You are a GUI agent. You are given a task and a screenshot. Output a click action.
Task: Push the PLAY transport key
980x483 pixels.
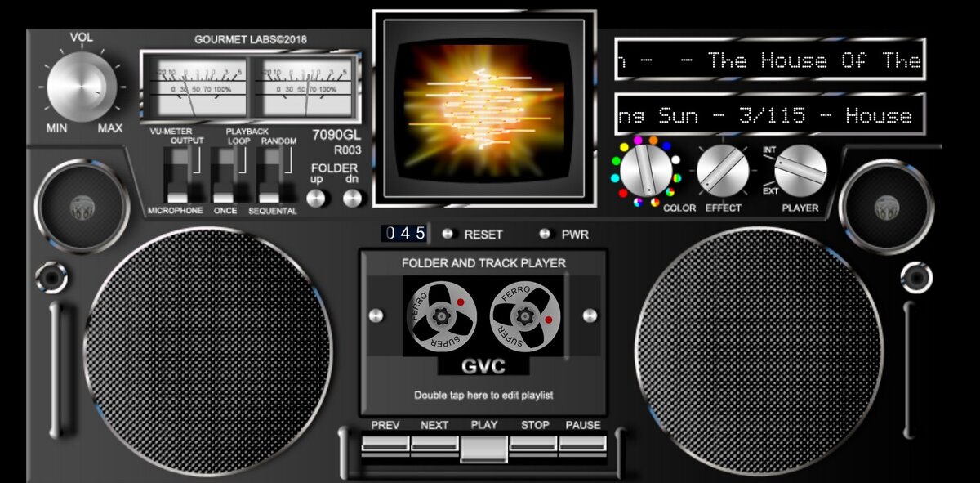[x=484, y=448]
